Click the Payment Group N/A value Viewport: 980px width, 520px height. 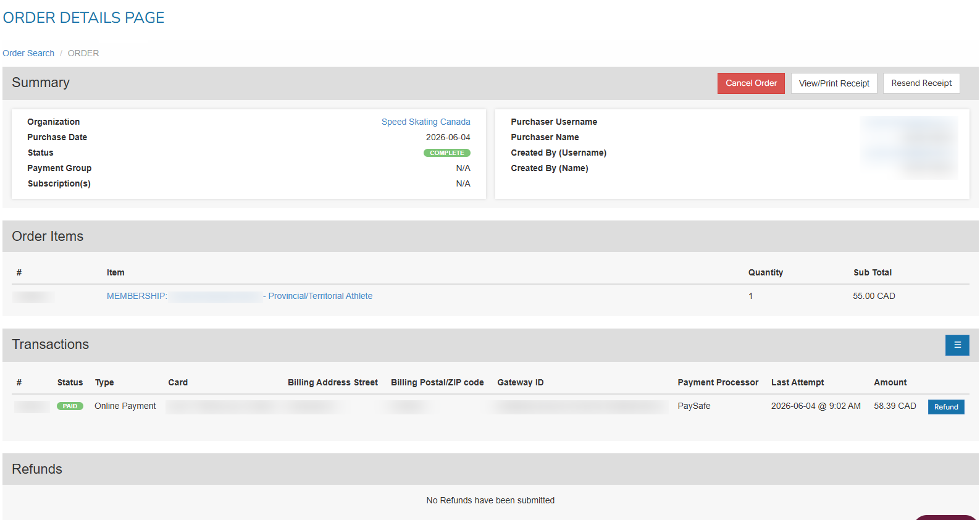tap(463, 168)
